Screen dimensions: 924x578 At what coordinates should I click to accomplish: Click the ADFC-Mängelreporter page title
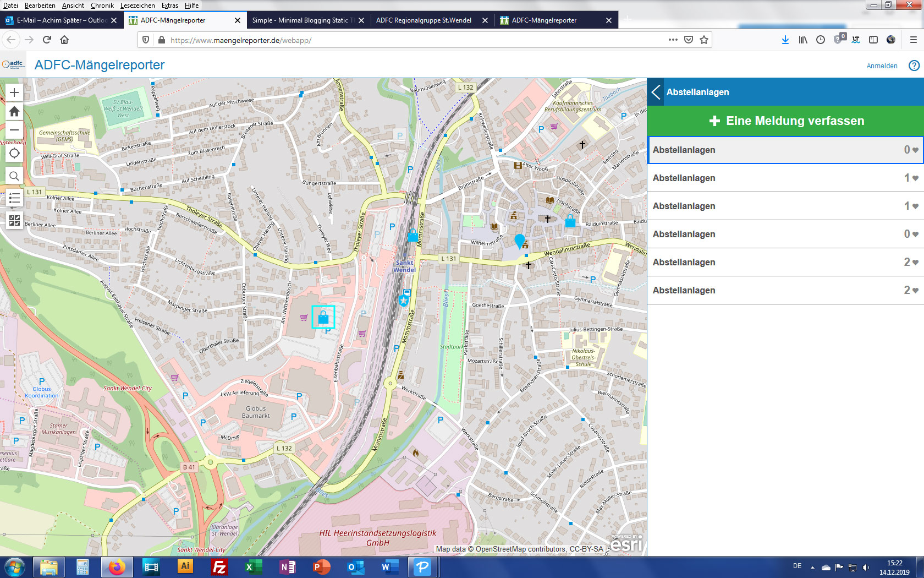pyautogui.click(x=100, y=65)
